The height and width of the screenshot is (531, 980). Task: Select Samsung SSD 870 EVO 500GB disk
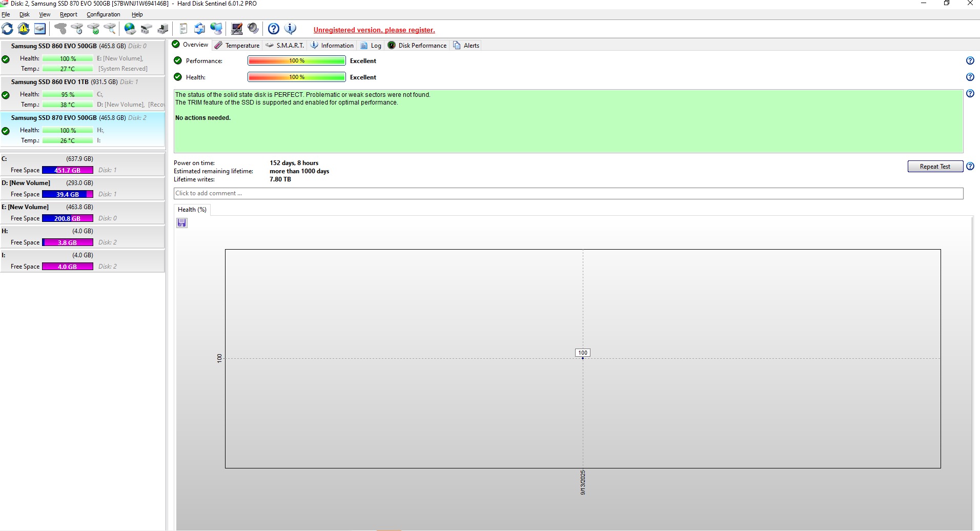pyautogui.click(x=83, y=129)
